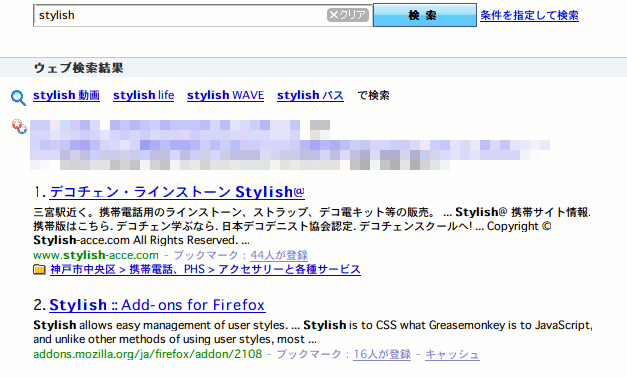Click the magnifying glass related-search icon

18,98
